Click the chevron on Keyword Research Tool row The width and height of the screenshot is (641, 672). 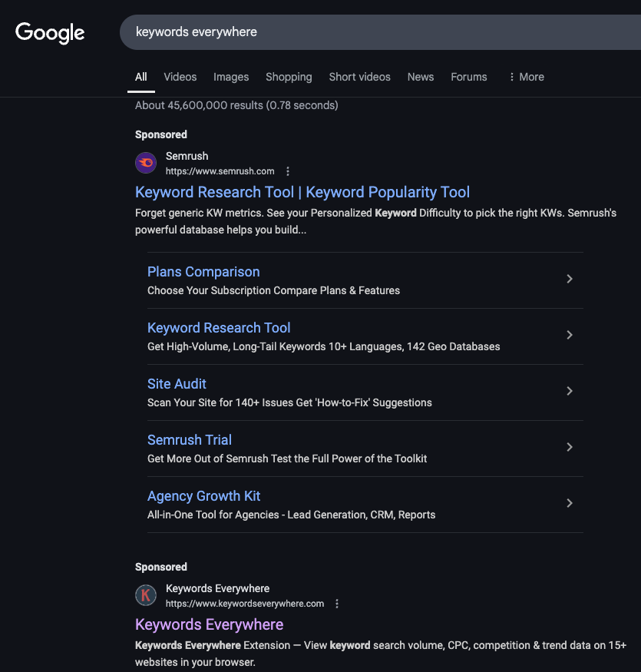(x=570, y=335)
